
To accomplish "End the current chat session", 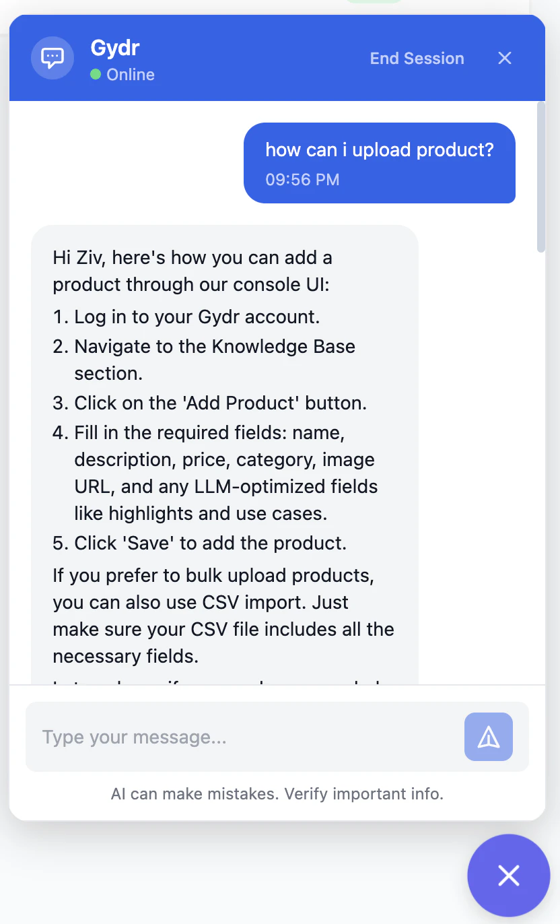I will tap(417, 58).
